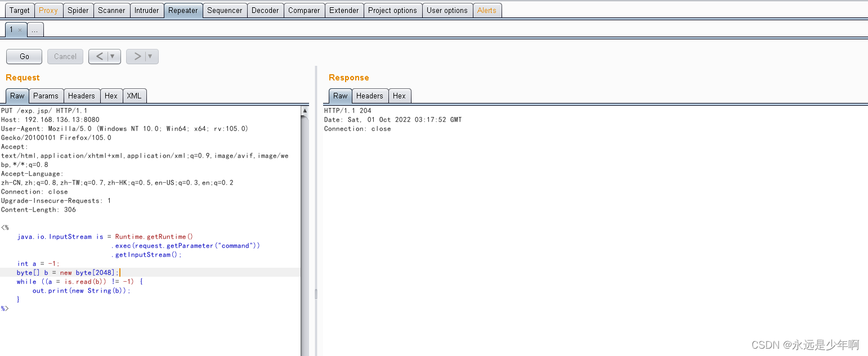Open the Request Headers tab

tap(82, 96)
